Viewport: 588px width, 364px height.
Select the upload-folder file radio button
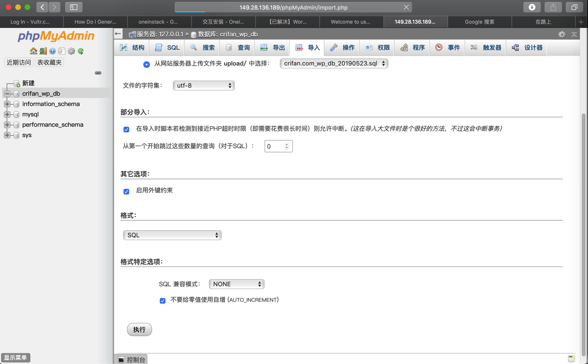[147, 64]
